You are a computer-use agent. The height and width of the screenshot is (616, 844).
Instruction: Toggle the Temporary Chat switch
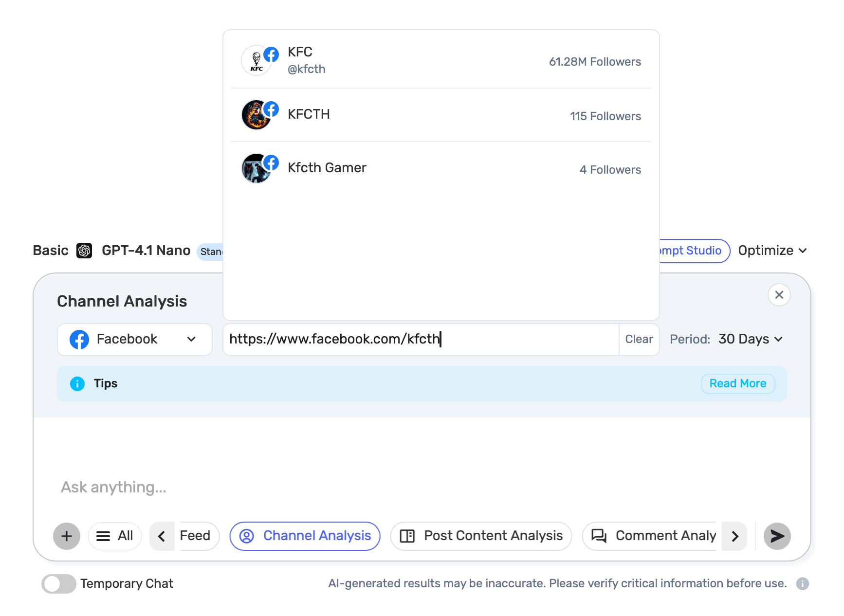click(x=59, y=583)
